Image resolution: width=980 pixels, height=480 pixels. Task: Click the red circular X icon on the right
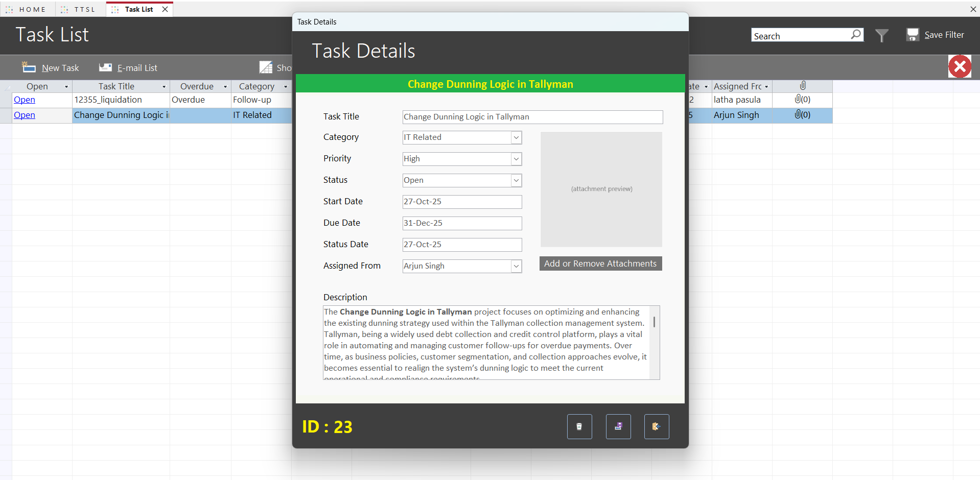point(960,66)
